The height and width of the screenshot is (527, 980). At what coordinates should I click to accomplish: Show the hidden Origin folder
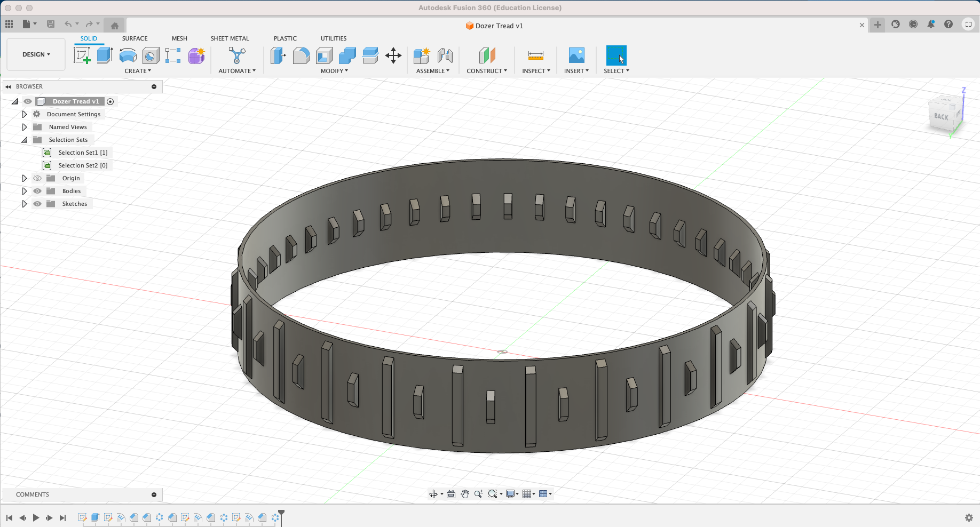(x=37, y=178)
